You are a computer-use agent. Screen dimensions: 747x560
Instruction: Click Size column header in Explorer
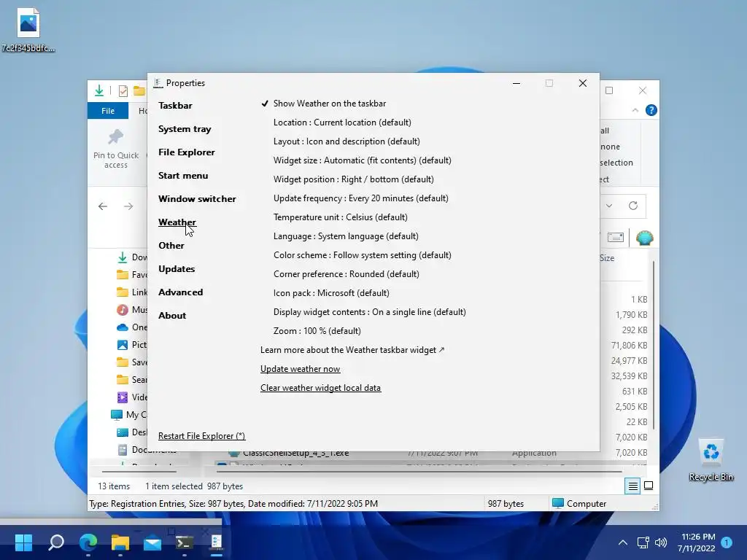pyautogui.click(x=606, y=258)
